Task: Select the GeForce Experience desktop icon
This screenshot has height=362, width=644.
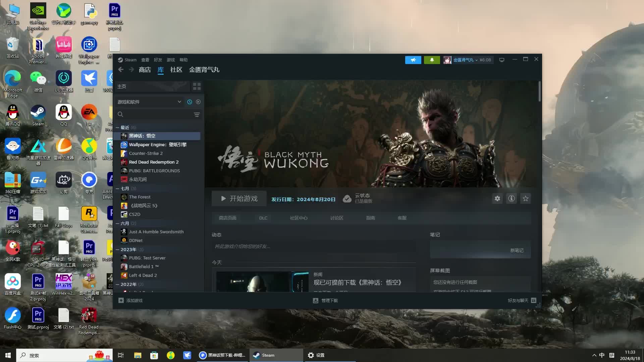Action: [x=38, y=16]
